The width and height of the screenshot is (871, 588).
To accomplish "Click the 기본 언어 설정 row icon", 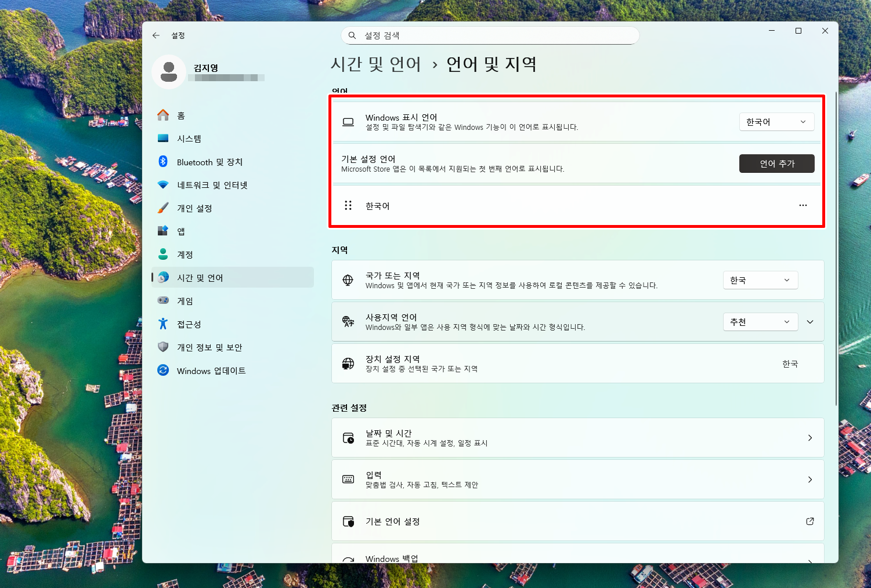I will point(348,521).
